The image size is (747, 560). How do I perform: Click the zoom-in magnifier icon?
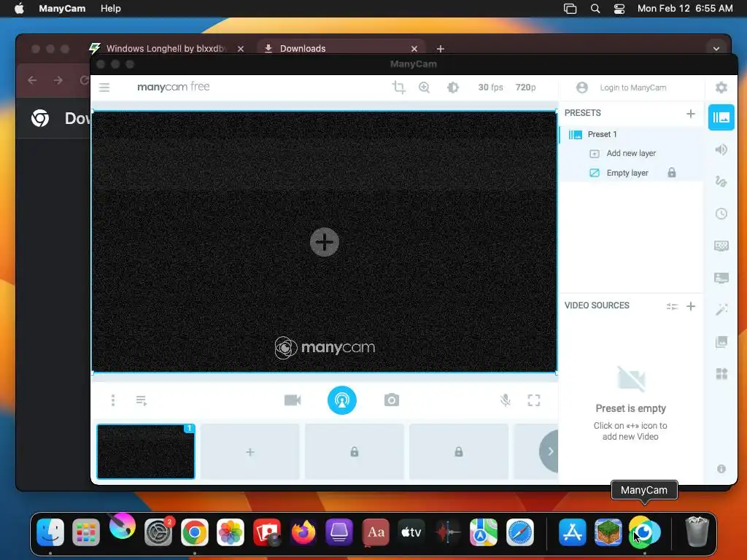pyautogui.click(x=424, y=87)
